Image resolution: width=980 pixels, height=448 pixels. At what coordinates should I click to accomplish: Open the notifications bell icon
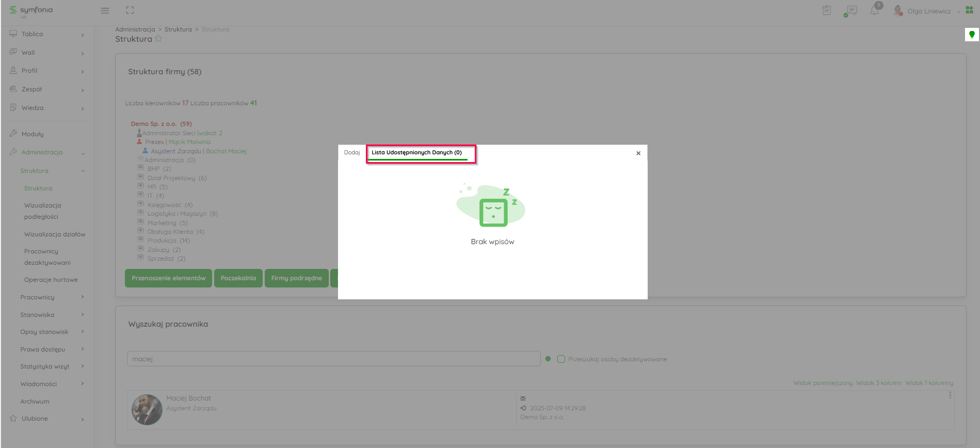click(874, 10)
